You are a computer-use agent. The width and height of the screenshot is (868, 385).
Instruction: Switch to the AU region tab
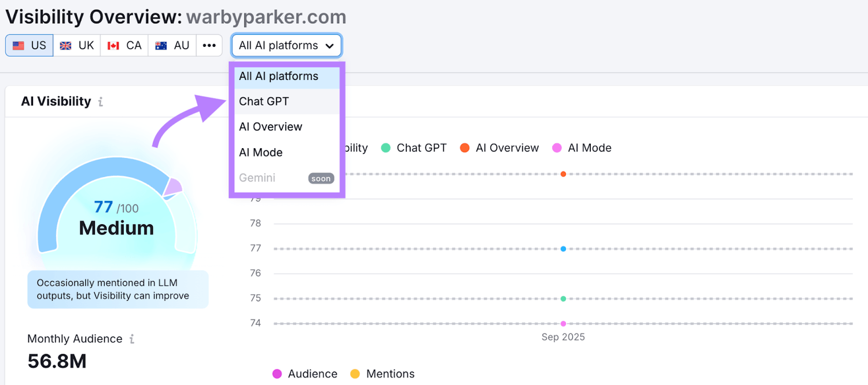(x=172, y=45)
